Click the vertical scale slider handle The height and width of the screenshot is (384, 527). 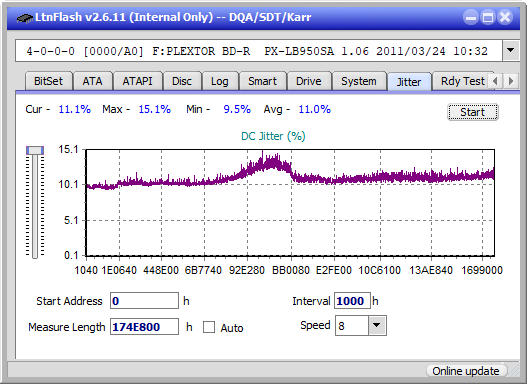35,150
